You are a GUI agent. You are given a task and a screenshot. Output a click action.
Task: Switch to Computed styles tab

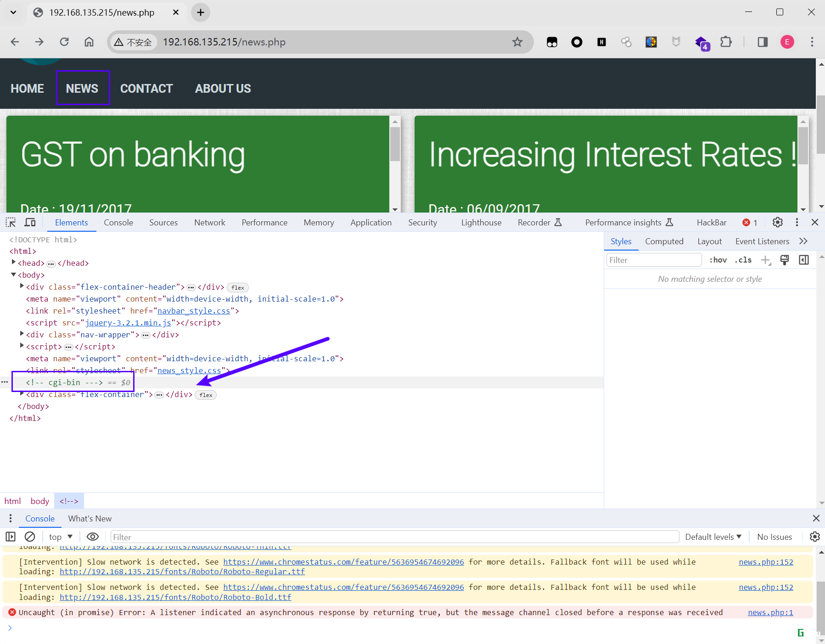pos(664,241)
